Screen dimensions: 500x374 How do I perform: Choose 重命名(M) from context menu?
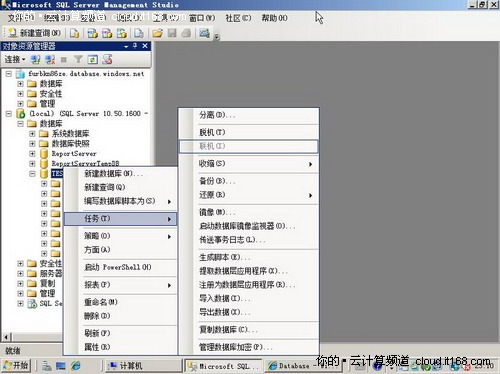[x=120, y=302]
